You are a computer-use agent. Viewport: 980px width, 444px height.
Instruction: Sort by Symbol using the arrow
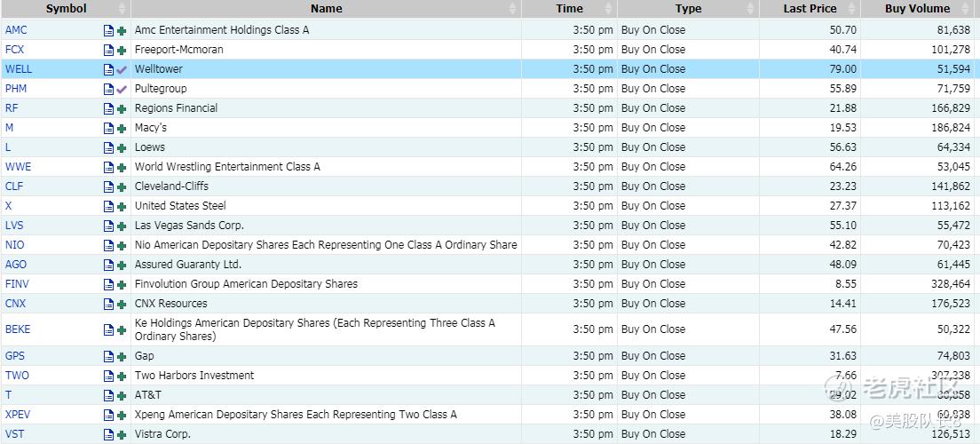pos(122,9)
